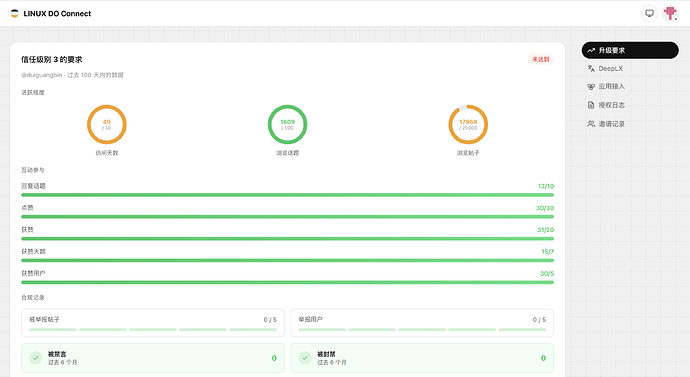Click the 访问天数 label under the ring
This screenshot has height=377, width=690.
107,153
